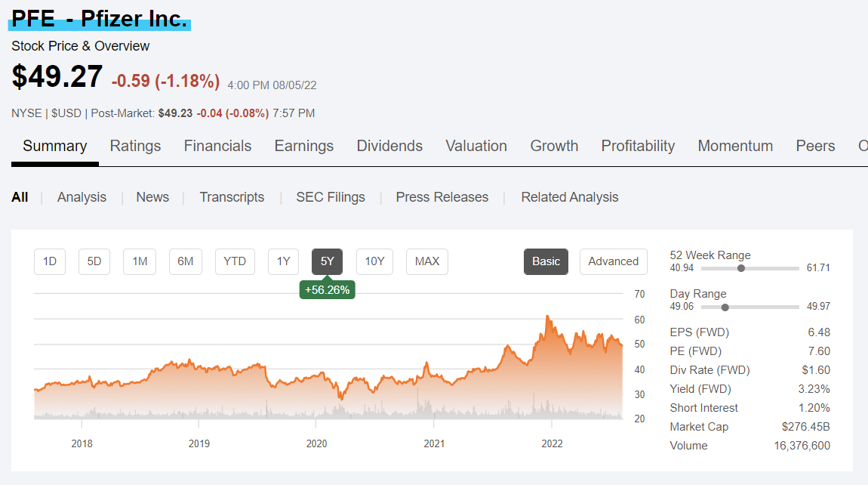Viewport: 868px width, 485px height.
Task: Switch to Basic chart mode
Action: (546, 261)
